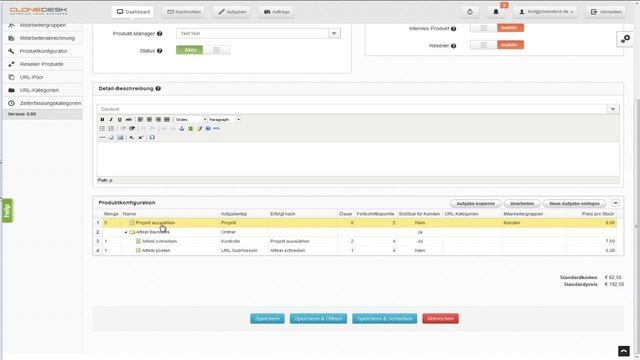
Task: Select the Projekt auswählen row
Action: (x=355, y=223)
